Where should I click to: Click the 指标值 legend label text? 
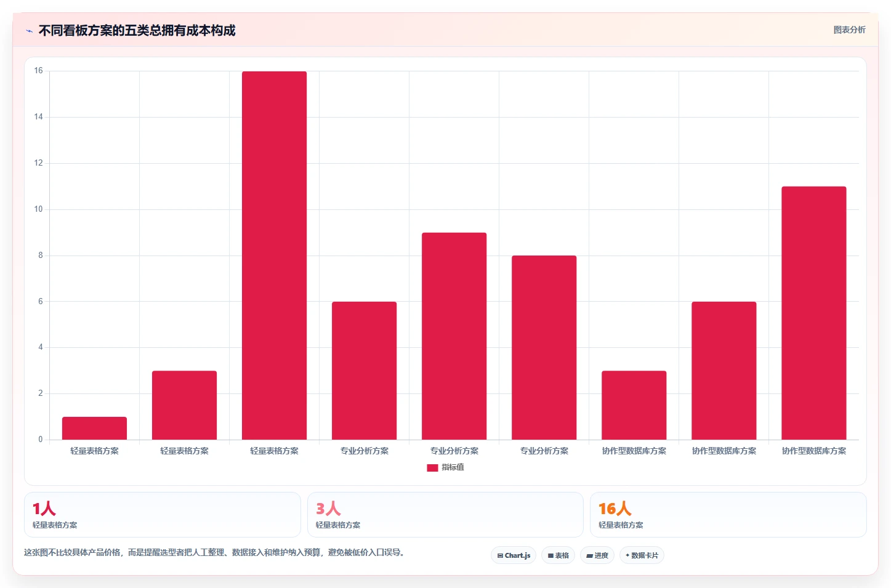point(453,468)
